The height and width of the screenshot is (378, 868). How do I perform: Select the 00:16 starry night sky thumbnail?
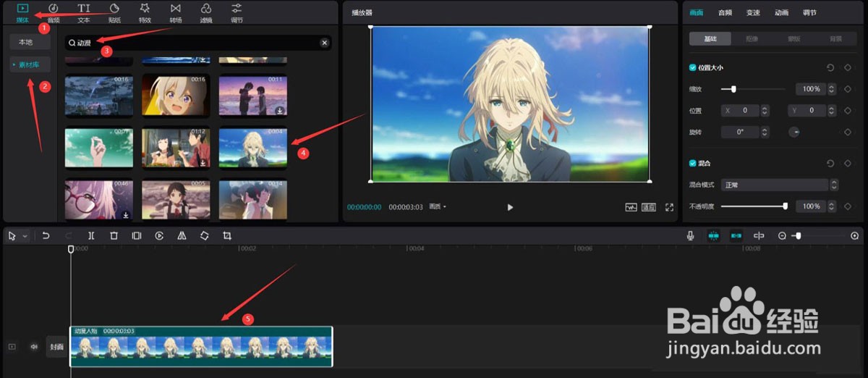(x=98, y=95)
